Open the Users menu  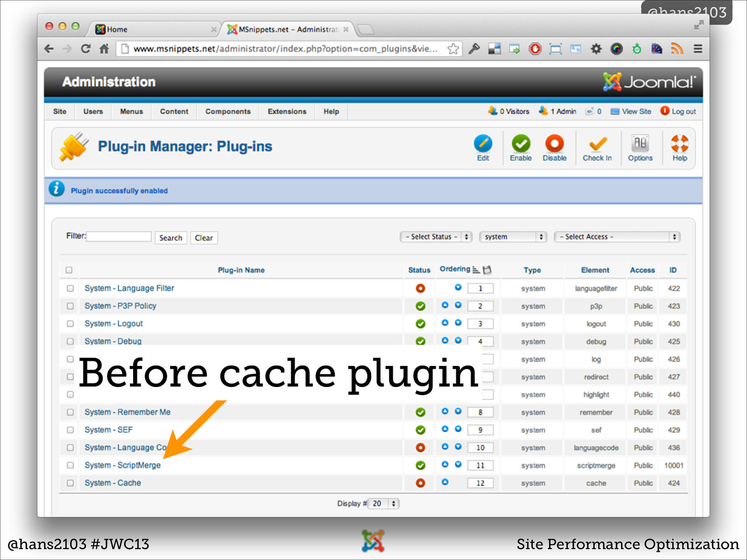pyautogui.click(x=93, y=112)
